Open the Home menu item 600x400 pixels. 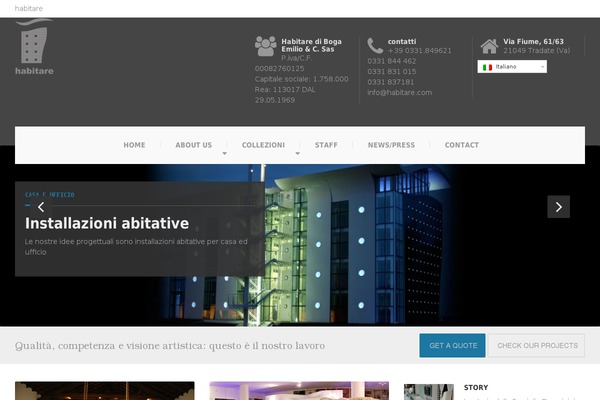pyautogui.click(x=134, y=145)
